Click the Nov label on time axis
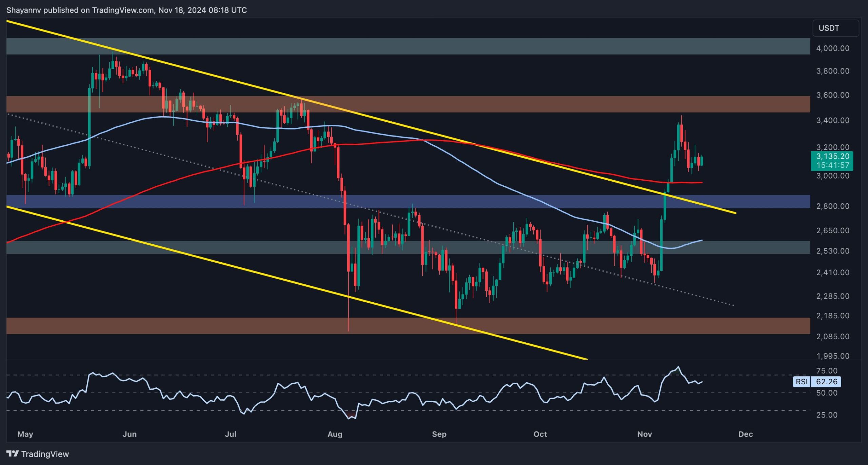Viewport: 868px width, 465px height. 644,434
